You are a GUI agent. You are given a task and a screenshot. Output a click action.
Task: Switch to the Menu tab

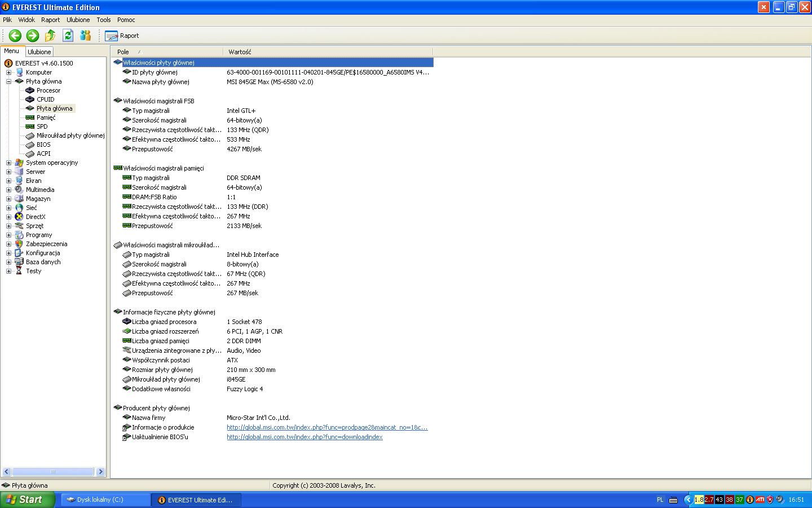(x=12, y=51)
